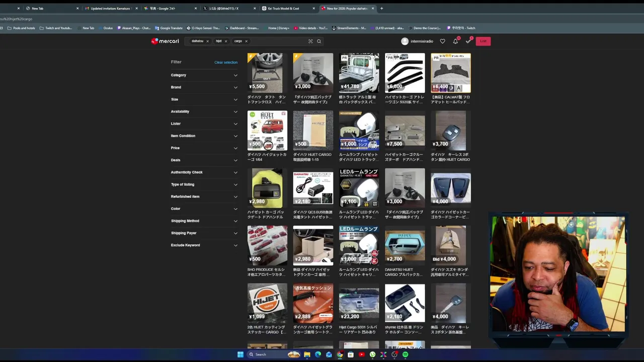Open the StreamElements bookmark

click(x=349, y=28)
